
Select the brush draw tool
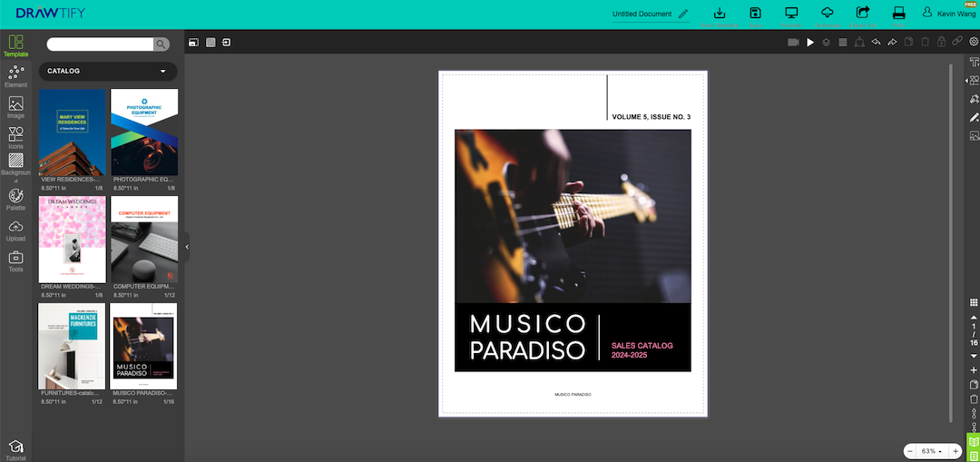tap(974, 117)
